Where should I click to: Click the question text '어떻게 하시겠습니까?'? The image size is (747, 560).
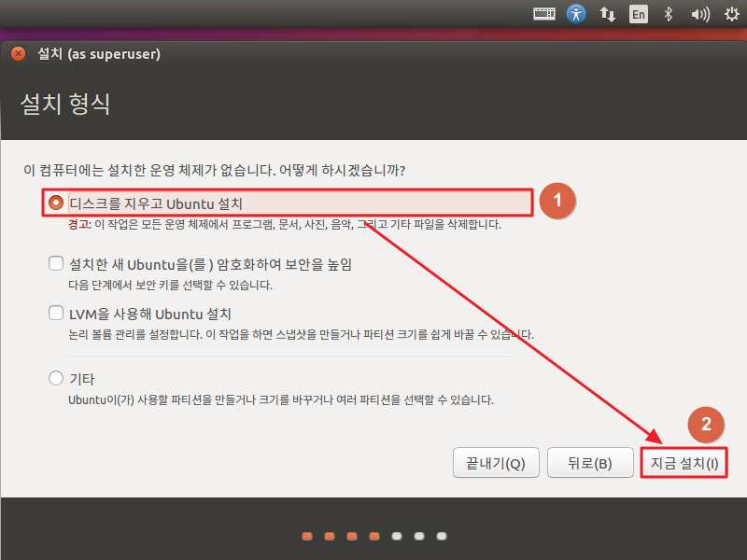(x=342, y=170)
